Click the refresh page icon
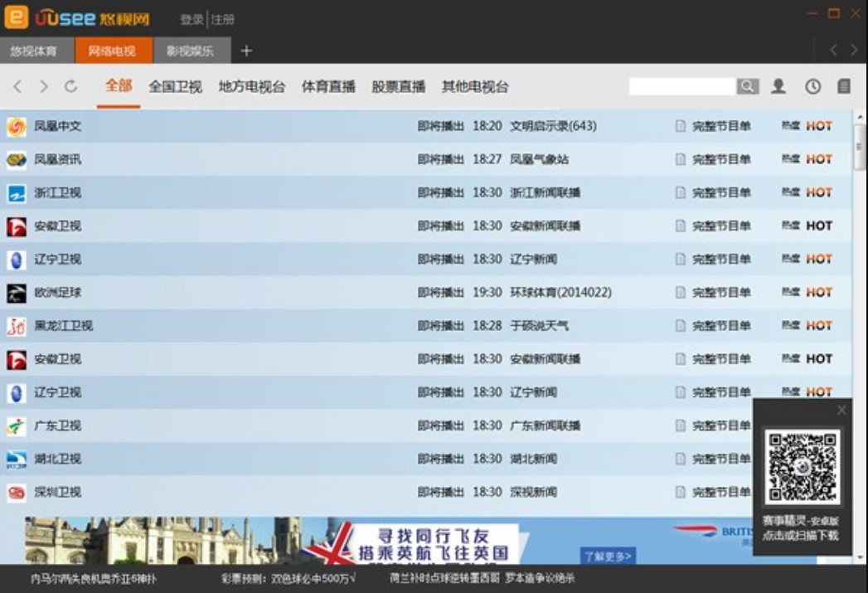The height and width of the screenshot is (593, 868). pos(70,86)
